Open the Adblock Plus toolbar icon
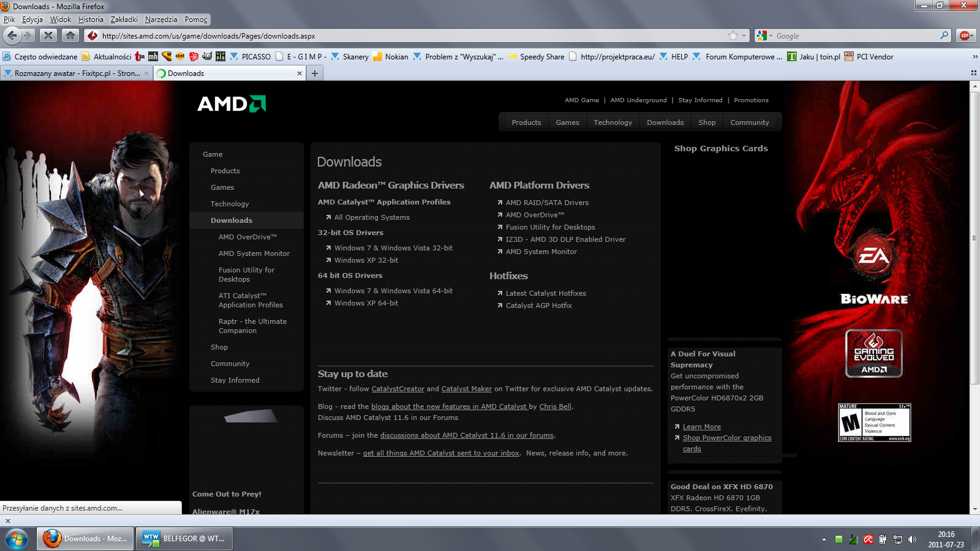The width and height of the screenshot is (980, 551). (965, 36)
